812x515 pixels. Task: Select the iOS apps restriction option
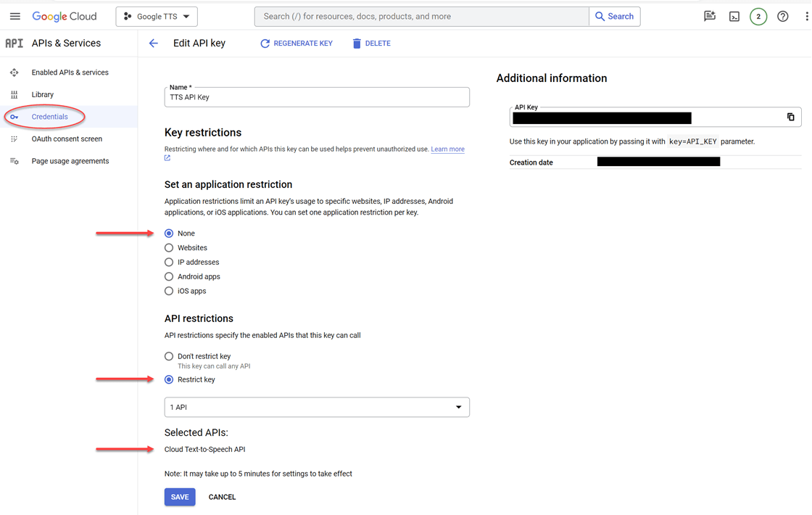[x=169, y=291]
